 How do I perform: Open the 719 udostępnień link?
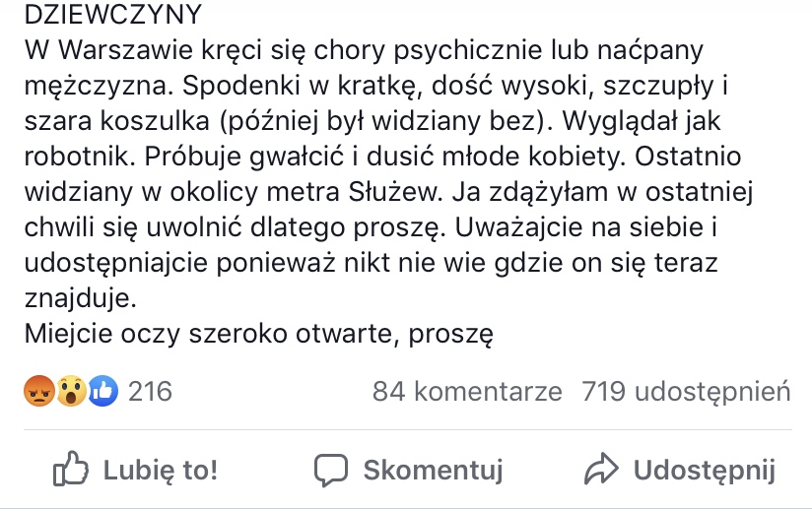click(x=686, y=392)
